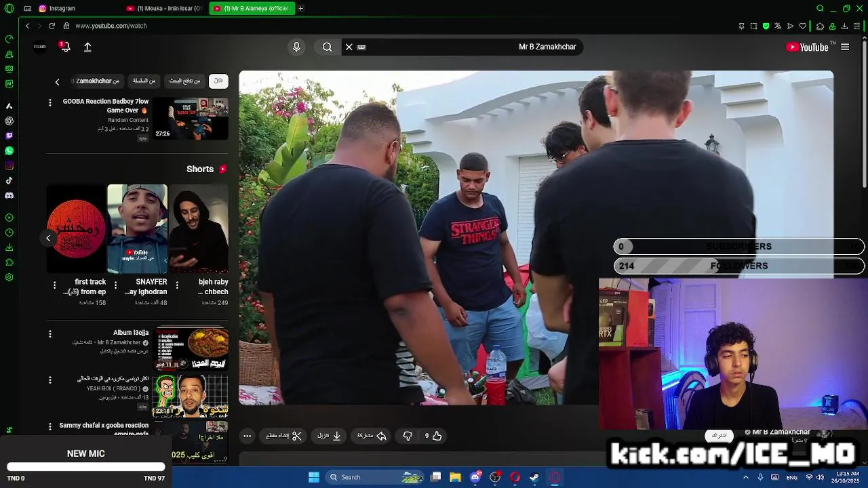The height and width of the screenshot is (488, 868).
Task: Go to YouTube home via the logo
Action: [x=808, y=47]
